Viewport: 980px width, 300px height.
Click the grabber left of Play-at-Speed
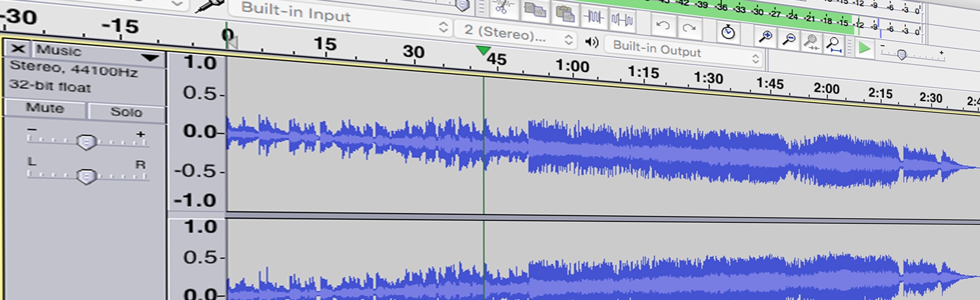849,47
